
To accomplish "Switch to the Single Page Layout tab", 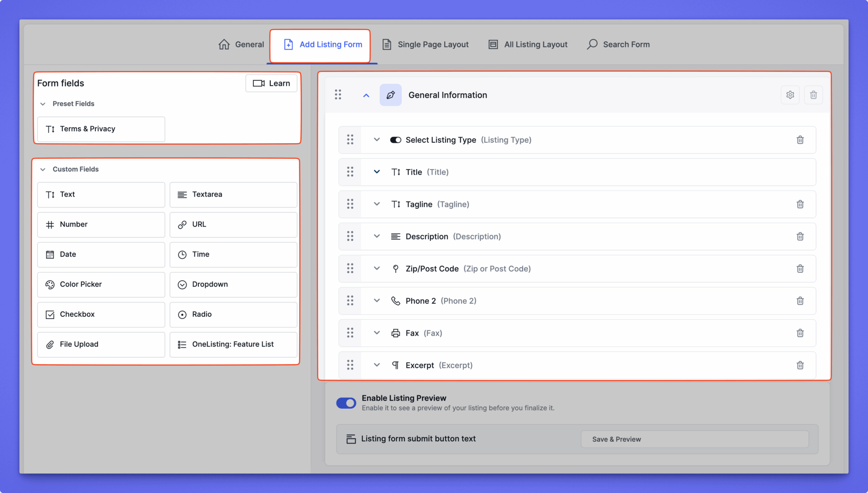I will coord(425,44).
